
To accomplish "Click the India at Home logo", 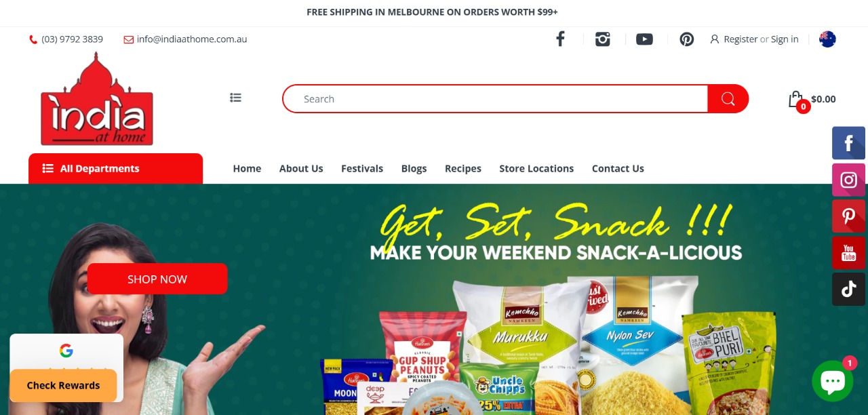I will click(x=97, y=99).
